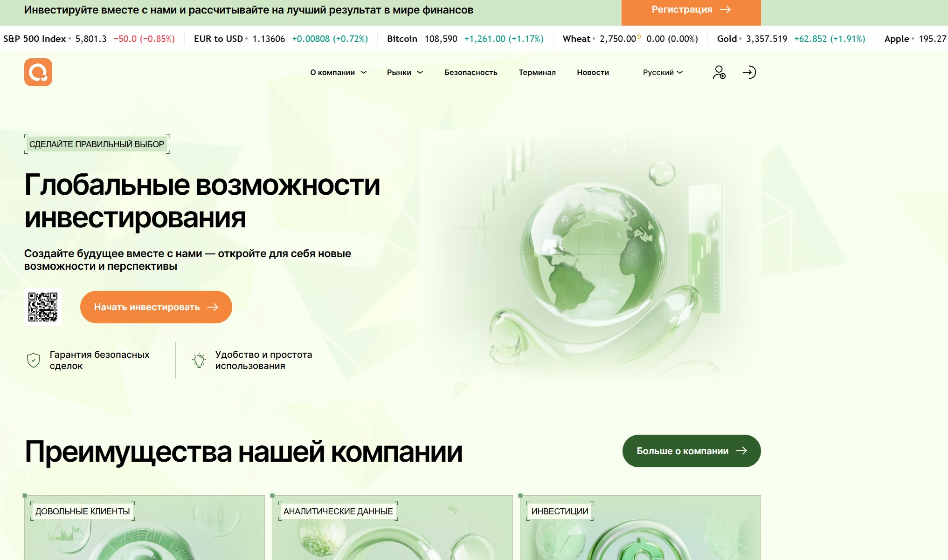Open the Безопасность menu item
Viewport: 948px width, 560px height.
pos(471,72)
